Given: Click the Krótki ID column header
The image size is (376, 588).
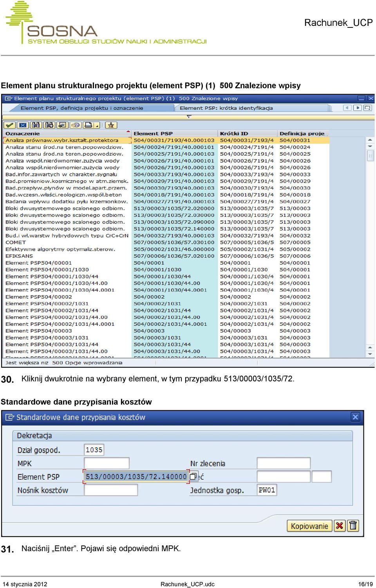Looking at the screenshot, I should tap(247, 133).
